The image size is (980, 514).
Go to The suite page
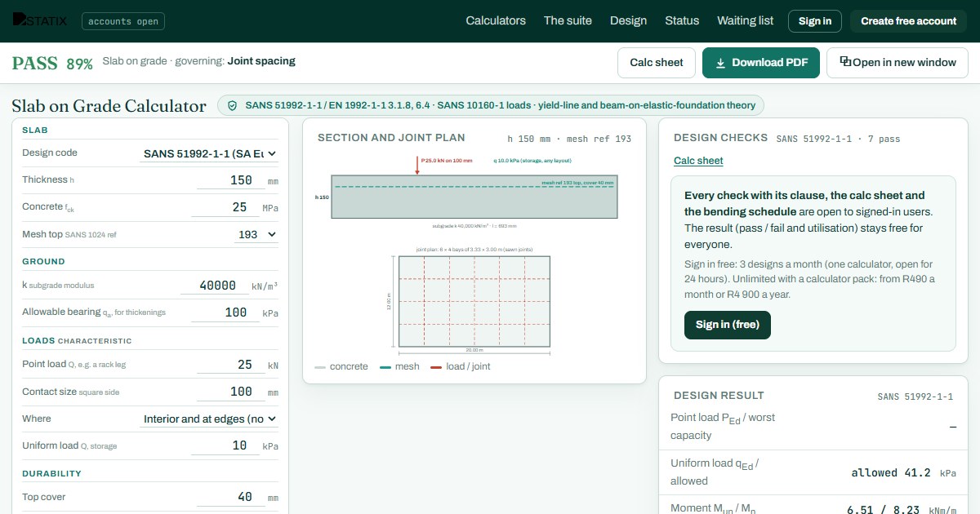568,20
